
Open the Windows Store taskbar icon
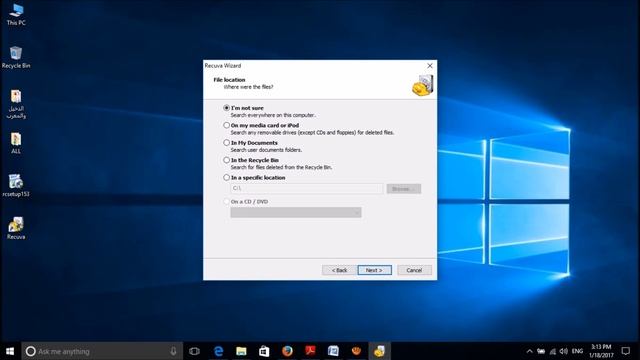(264, 351)
